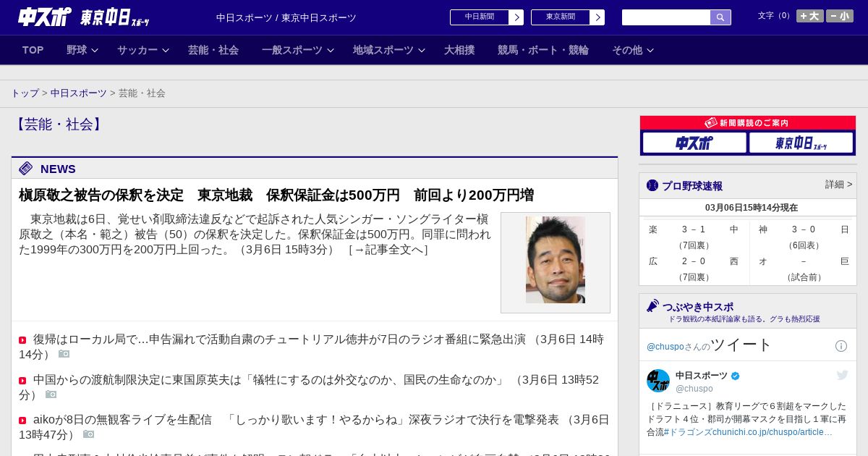Open the 中日新聞 link button

coord(480,17)
